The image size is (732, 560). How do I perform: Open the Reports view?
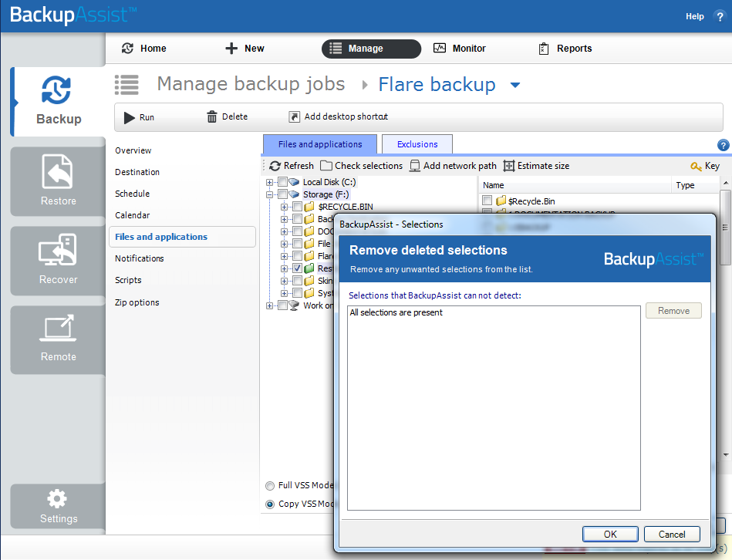tap(565, 49)
